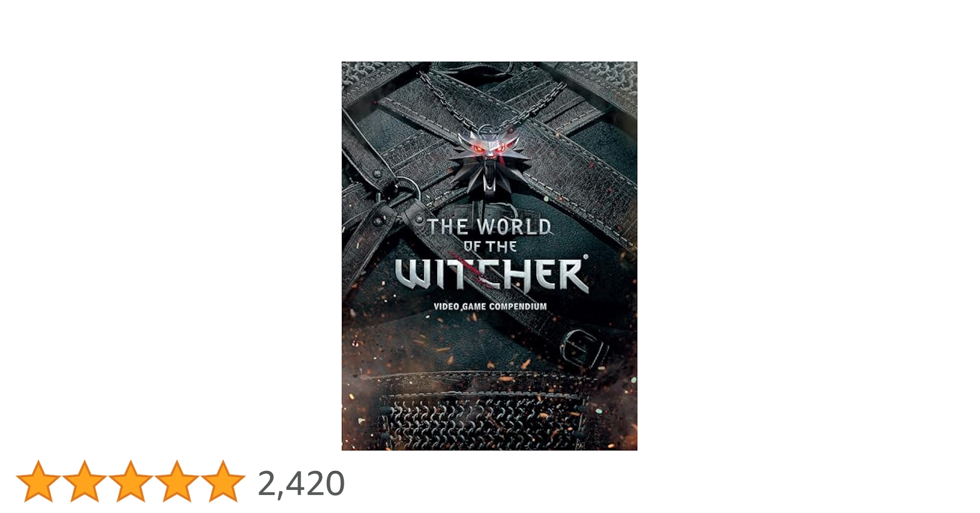Click the glowing red wolf eyes
980x513 pixels.
pos(490,149)
